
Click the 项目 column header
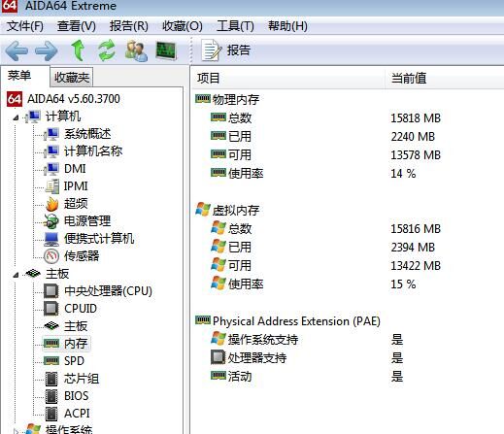tap(288, 78)
